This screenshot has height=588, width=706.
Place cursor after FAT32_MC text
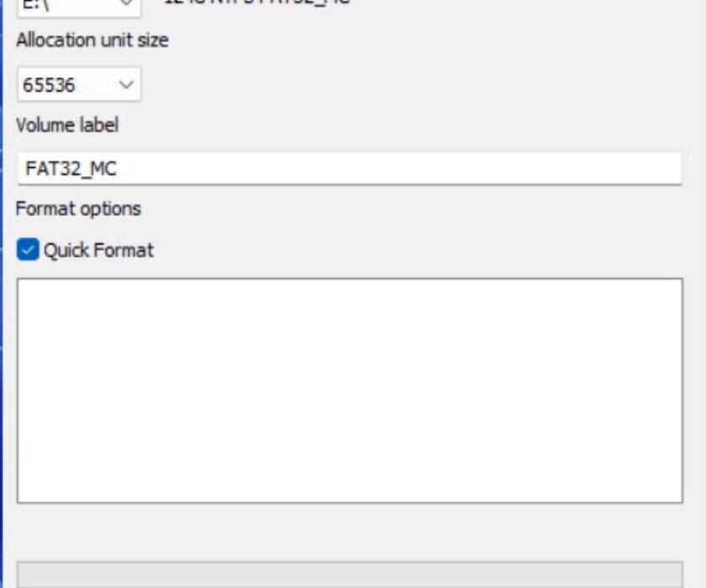click(x=118, y=169)
